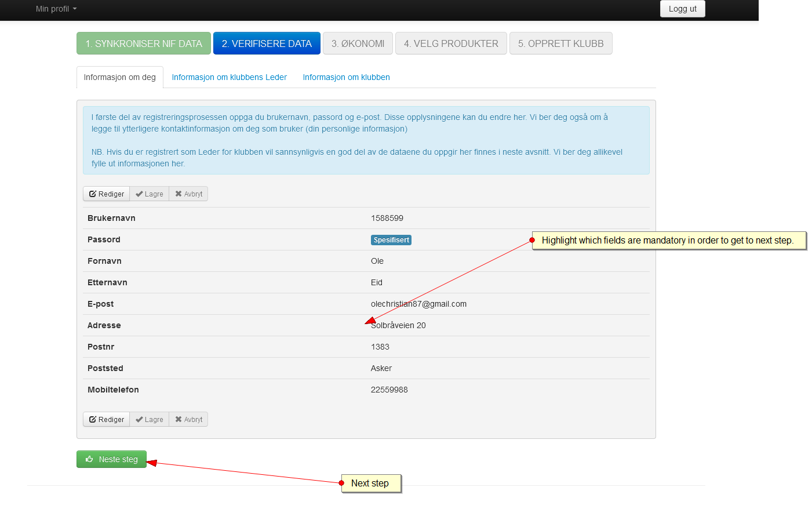812x516 pixels.
Task: Click the Fornavn field label
Action: (104, 261)
